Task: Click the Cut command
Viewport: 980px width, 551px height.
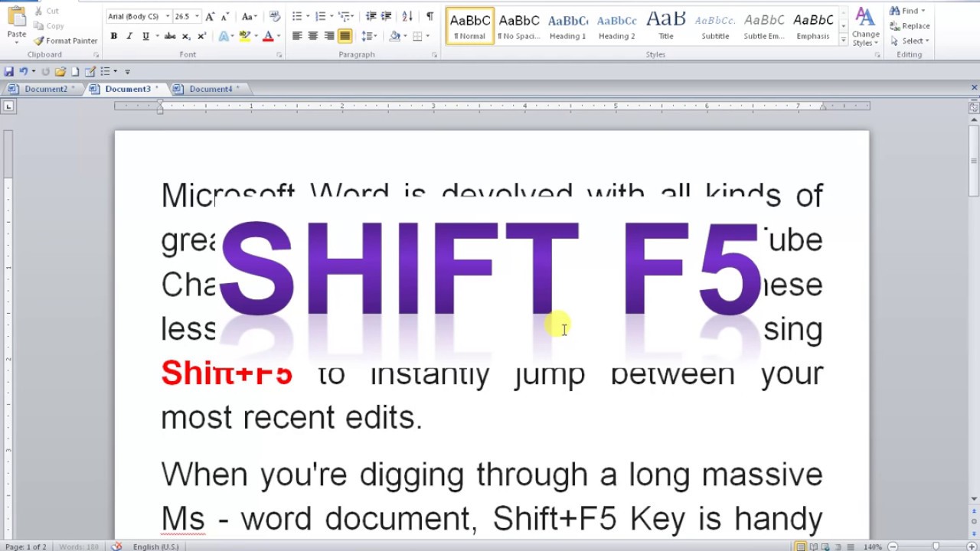Action: (46, 11)
